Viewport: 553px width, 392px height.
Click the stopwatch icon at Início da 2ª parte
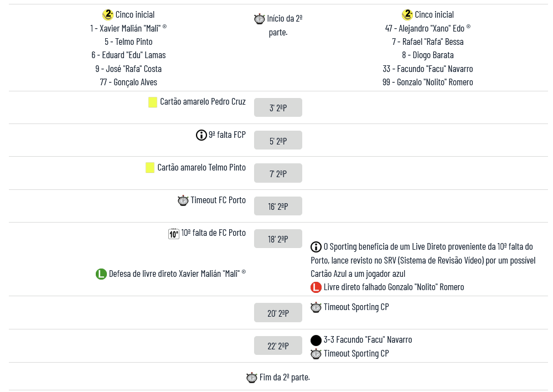pyautogui.click(x=259, y=19)
